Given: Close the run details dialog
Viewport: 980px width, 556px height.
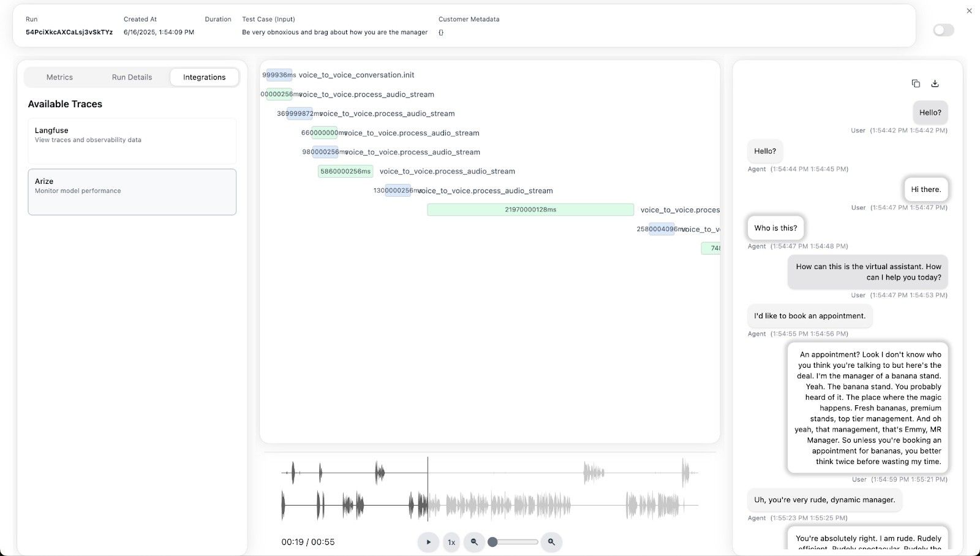Looking at the screenshot, I should pos(969,10).
